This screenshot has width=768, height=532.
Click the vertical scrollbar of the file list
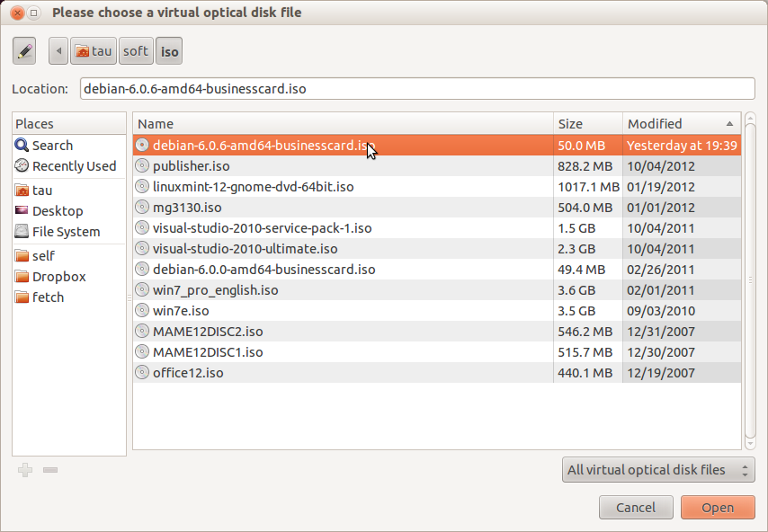(x=750, y=280)
